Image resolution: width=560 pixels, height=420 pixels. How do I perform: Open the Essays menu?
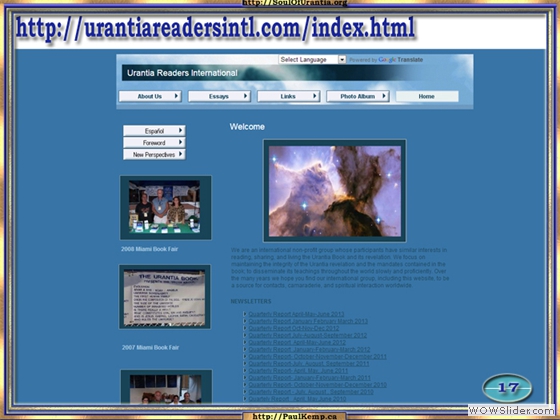tap(219, 96)
